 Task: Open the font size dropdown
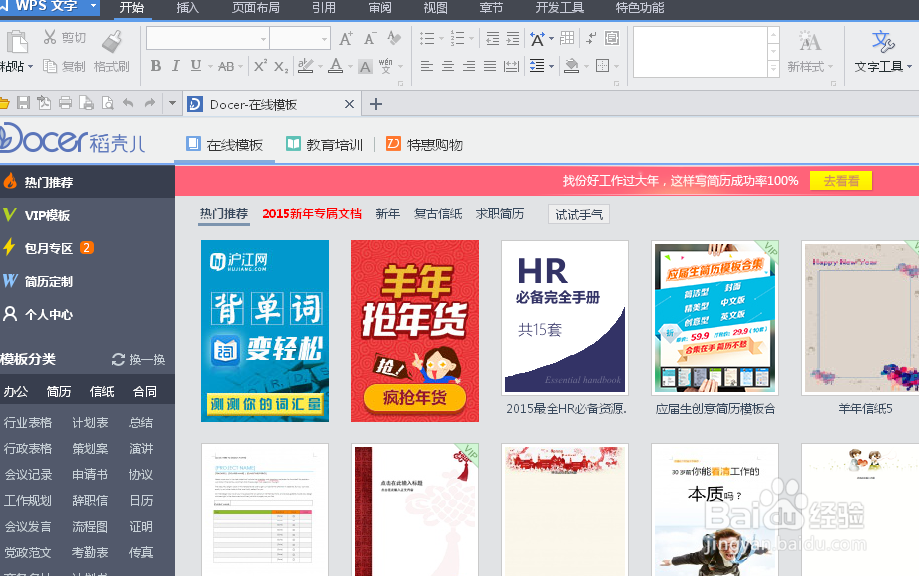(x=324, y=39)
